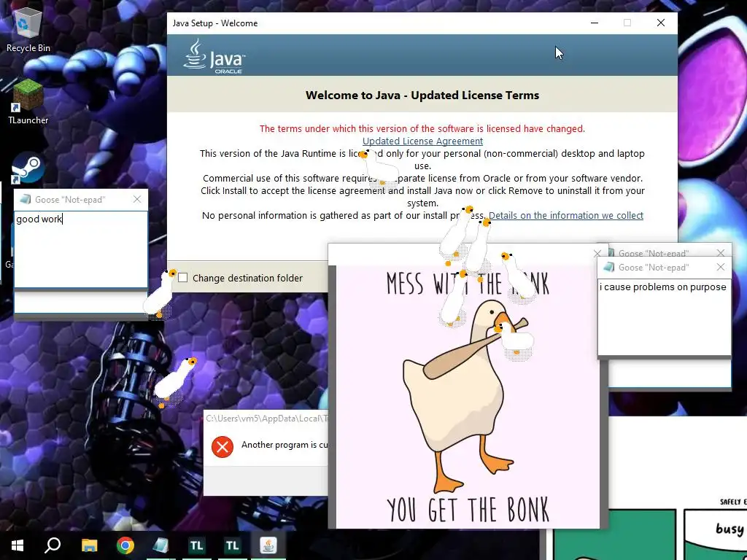Open the Recycle Bin desktop icon
This screenshot has width=747, height=560.
pos(28,28)
